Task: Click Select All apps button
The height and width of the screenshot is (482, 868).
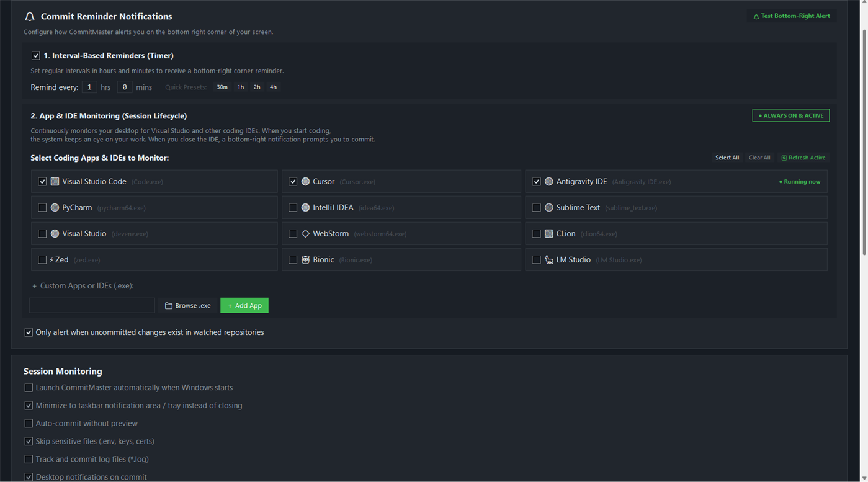Action: (727, 158)
